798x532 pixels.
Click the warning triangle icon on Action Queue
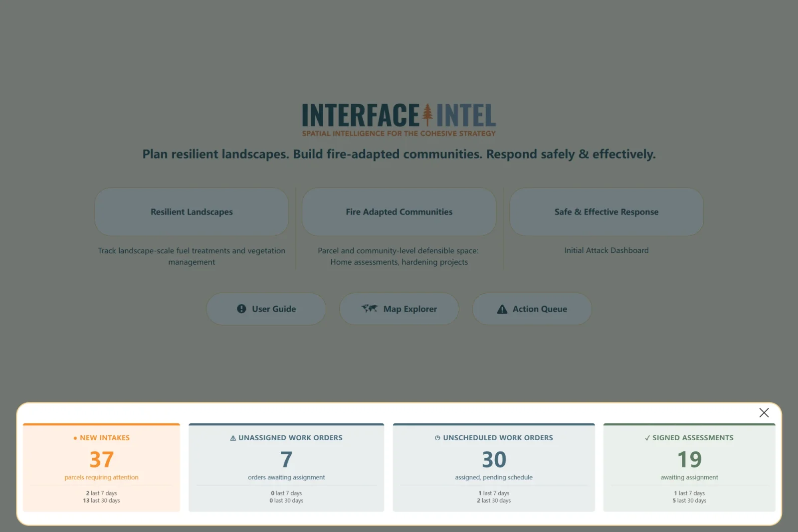pyautogui.click(x=502, y=309)
